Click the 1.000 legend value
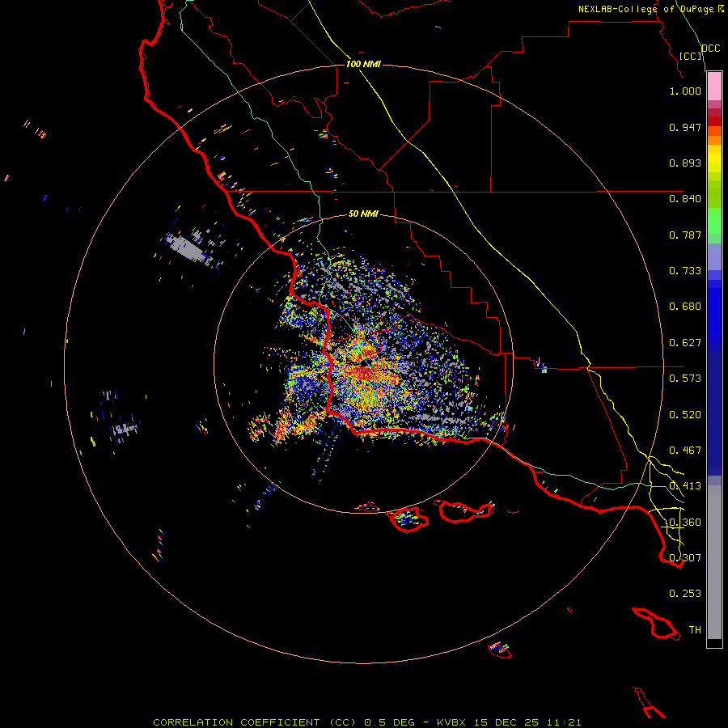 pyautogui.click(x=685, y=91)
